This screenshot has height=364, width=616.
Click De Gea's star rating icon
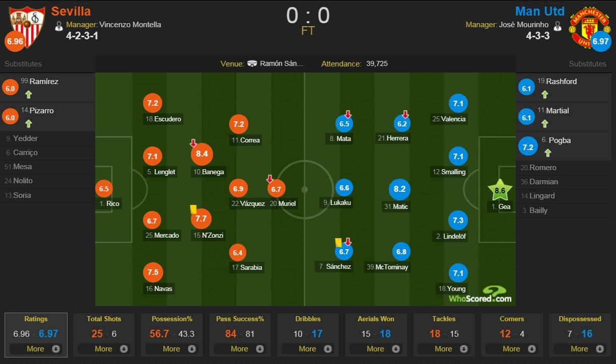(x=500, y=191)
